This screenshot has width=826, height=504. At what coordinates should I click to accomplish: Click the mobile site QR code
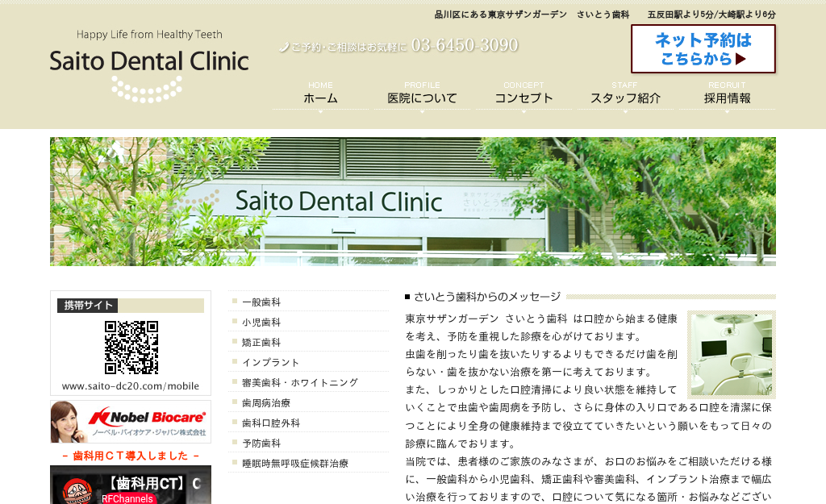131,347
